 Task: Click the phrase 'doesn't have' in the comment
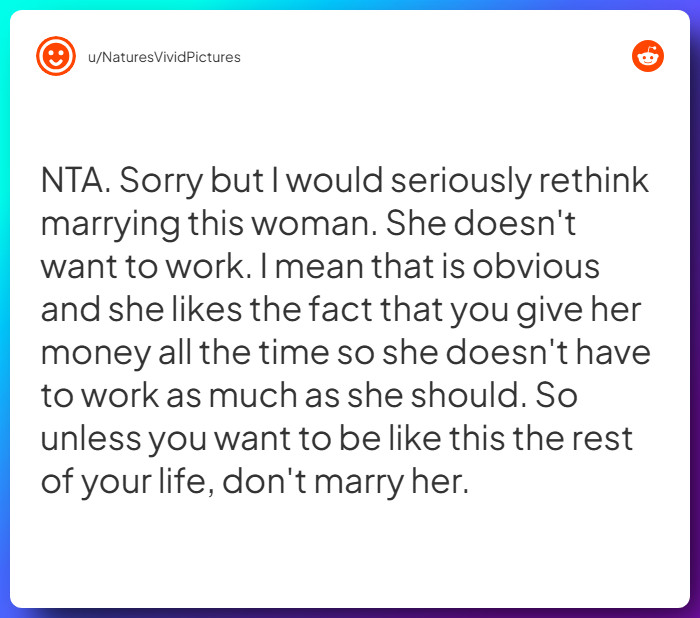pyautogui.click(x=548, y=352)
